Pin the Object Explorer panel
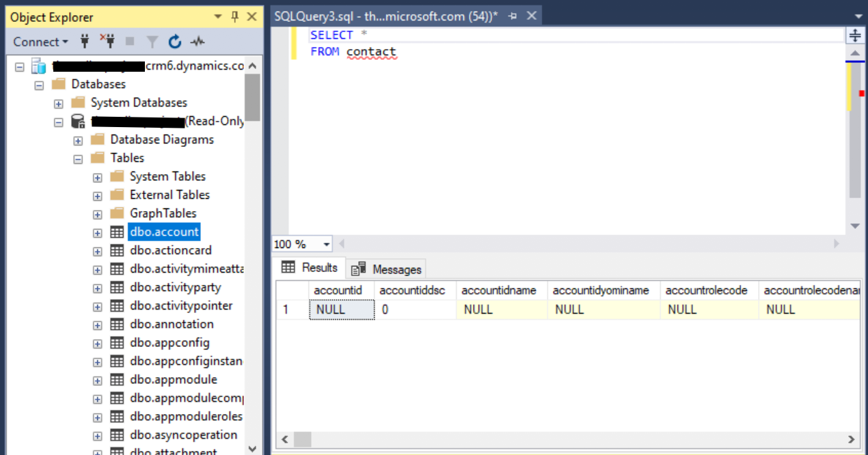The image size is (868, 455). [x=234, y=16]
